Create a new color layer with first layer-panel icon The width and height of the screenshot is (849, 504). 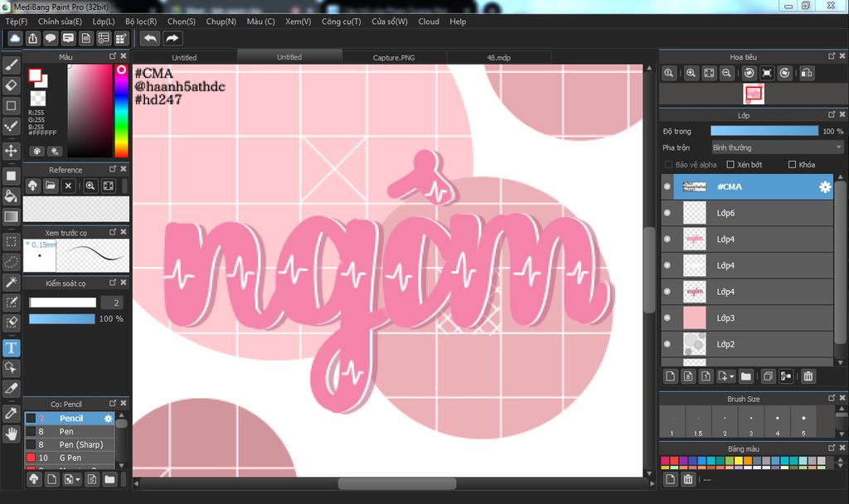[670, 376]
